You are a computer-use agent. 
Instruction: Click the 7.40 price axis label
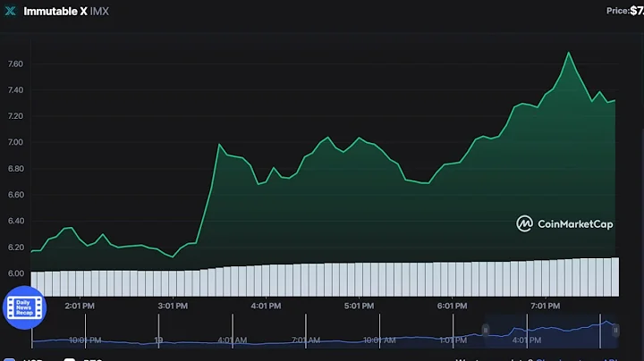pos(15,90)
